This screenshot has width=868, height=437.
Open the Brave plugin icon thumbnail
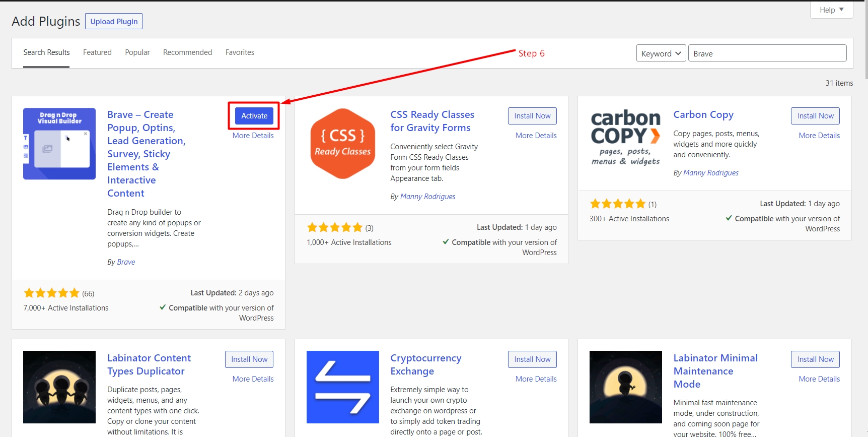pyautogui.click(x=59, y=144)
